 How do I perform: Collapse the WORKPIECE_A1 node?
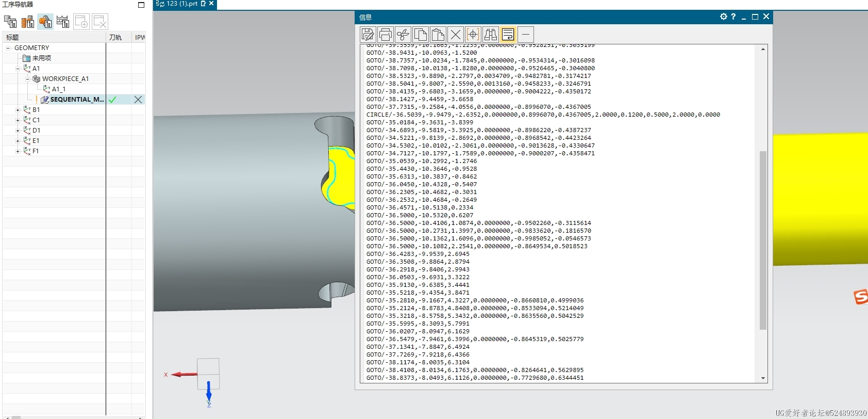(x=27, y=79)
